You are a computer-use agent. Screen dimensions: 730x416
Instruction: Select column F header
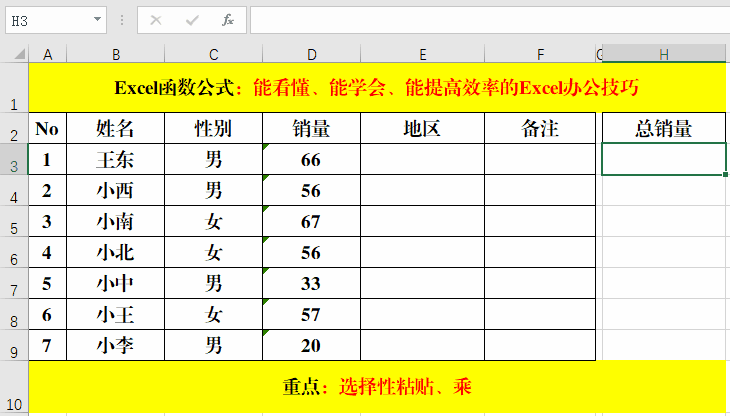point(540,54)
